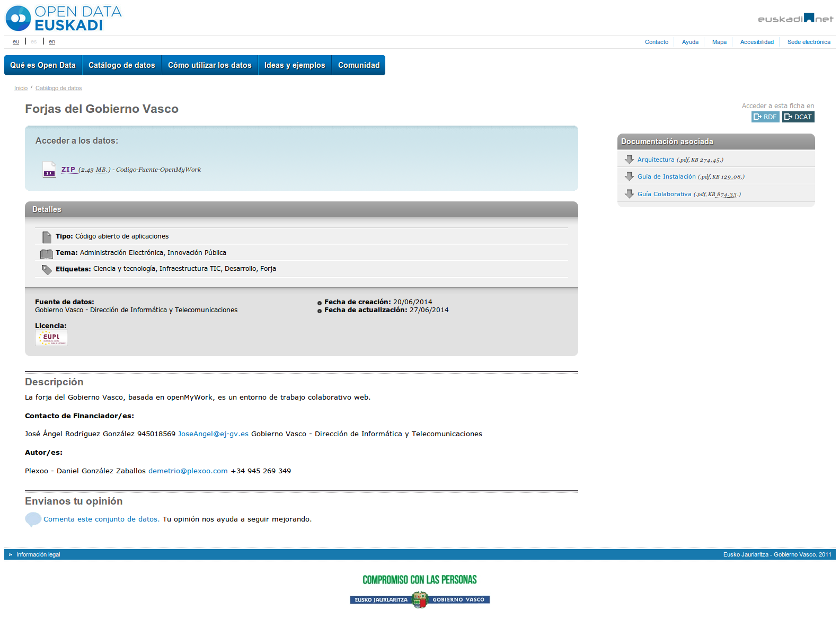840x627 pixels.
Task: Open the Catálogo de datos menu
Action: tap(122, 65)
